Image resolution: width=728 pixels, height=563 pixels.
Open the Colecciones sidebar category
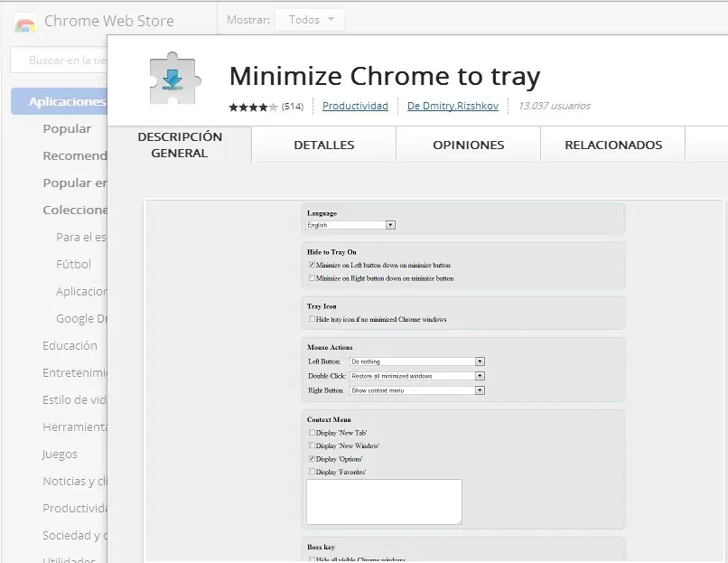click(75, 210)
